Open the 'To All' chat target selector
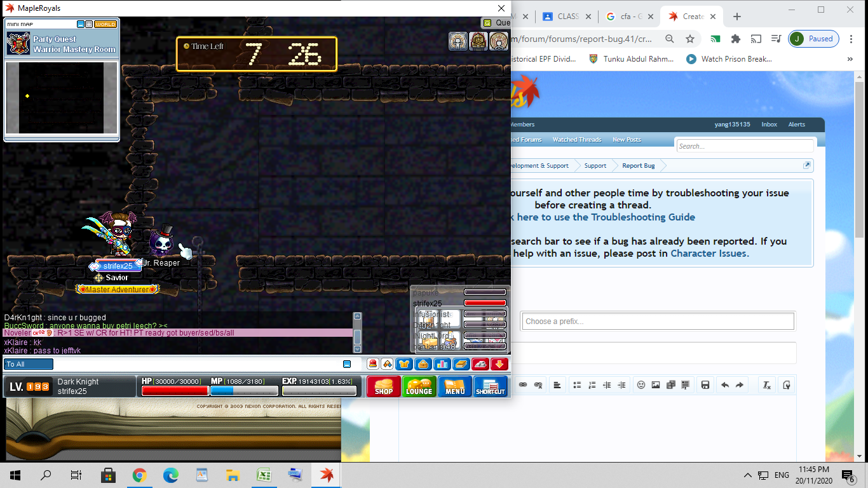This screenshot has height=488, width=868. [x=29, y=364]
